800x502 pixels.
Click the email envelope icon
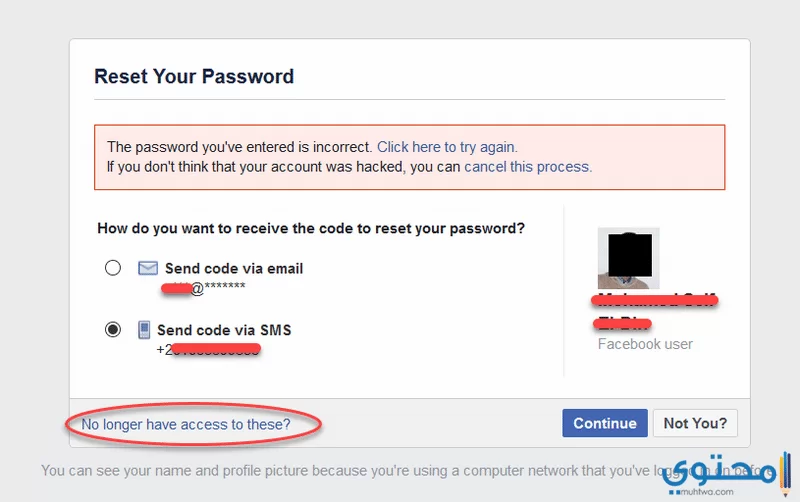pos(148,268)
